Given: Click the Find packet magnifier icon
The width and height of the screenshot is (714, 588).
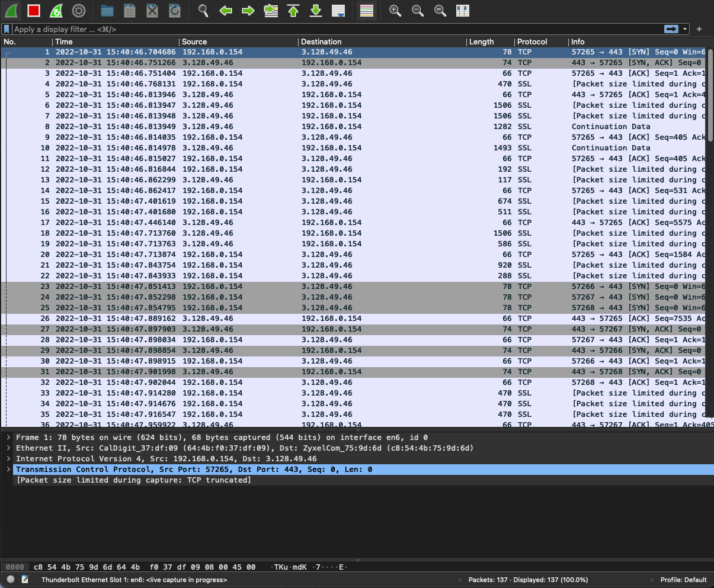Looking at the screenshot, I should click(x=203, y=11).
